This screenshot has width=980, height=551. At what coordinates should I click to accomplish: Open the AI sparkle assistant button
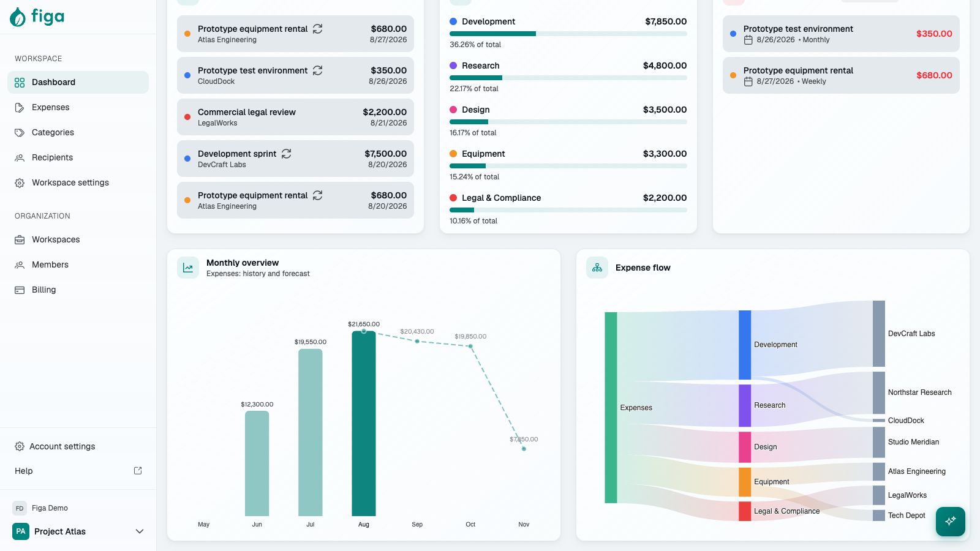951,521
